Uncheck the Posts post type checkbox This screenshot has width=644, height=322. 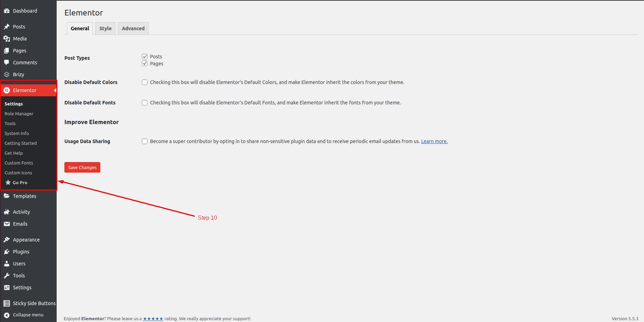click(x=145, y=57)
